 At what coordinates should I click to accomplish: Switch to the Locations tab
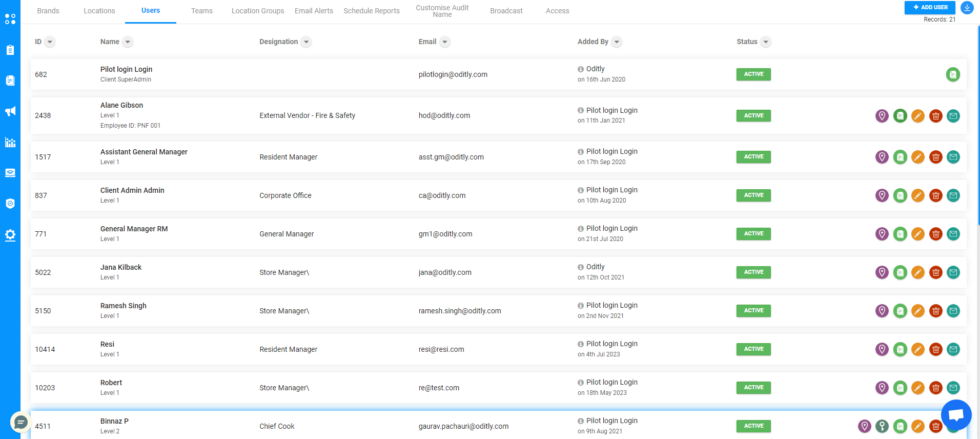tap(99, 11)
